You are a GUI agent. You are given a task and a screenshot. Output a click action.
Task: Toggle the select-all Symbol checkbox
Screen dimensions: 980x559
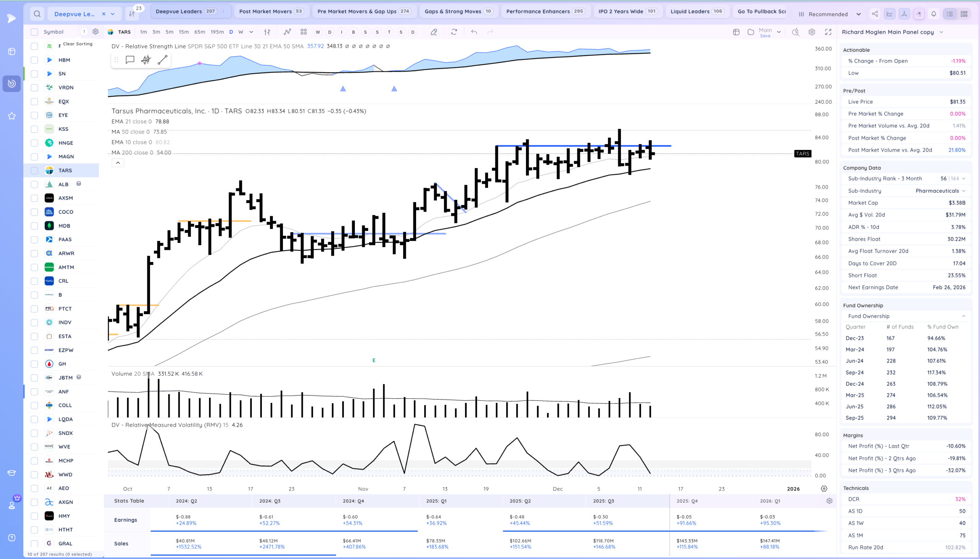[x=34, y=32]
